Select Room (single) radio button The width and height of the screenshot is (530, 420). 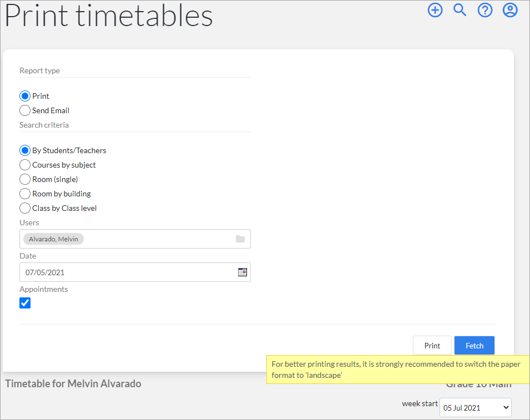(25, 179)
